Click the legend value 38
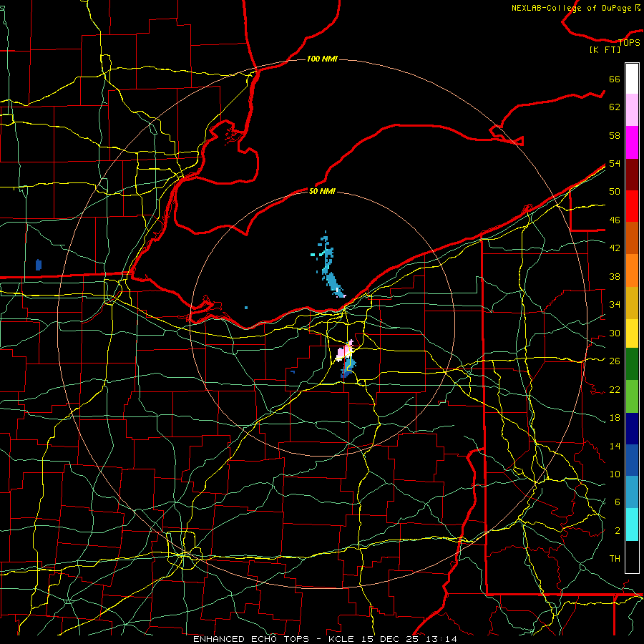This screenshot has width=644, height=644. tap(615, 276)
